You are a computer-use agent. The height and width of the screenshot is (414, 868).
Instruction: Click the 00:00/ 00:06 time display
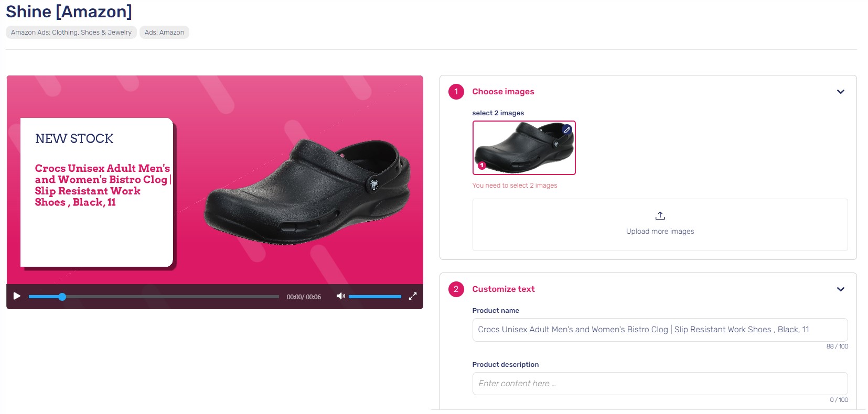304,297
